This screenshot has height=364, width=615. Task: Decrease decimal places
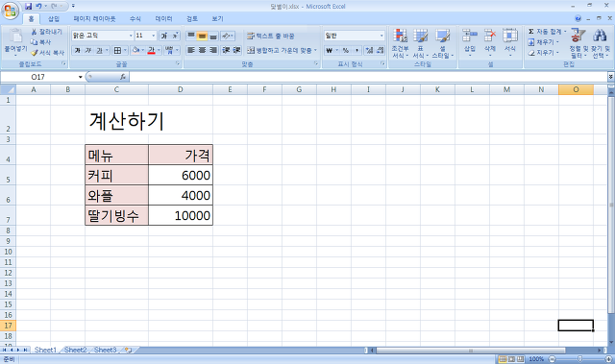click(381, 50)
